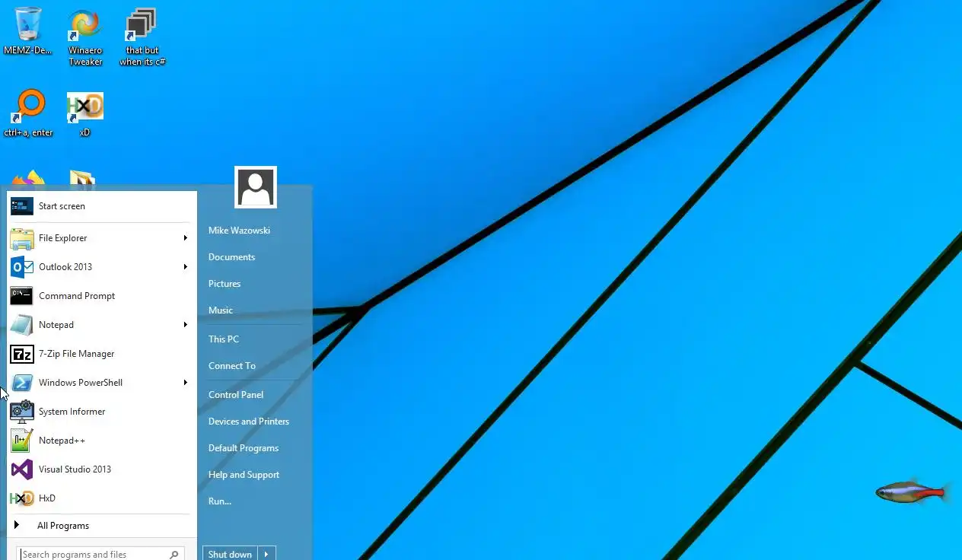The image size is (962, 560).
Task: Expand the File Explorer jump list arrow
Action: coord(185,238)
